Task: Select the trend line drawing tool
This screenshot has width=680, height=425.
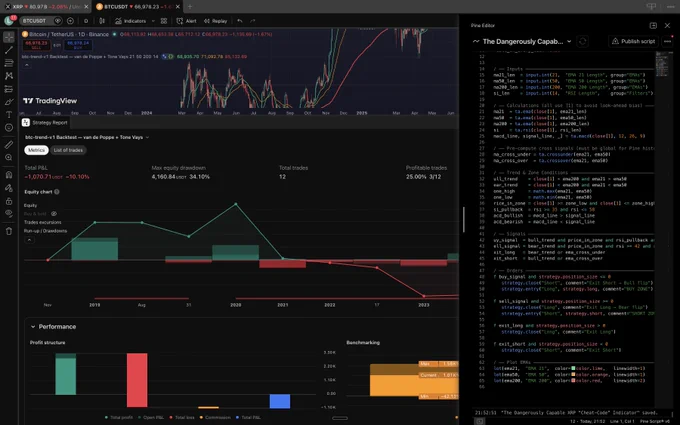Action: pos(9,50)
